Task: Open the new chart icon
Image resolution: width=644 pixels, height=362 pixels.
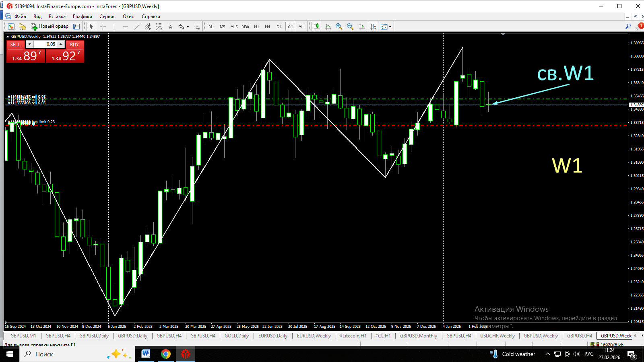Action: pyautogui.click(x=11, y=27)
